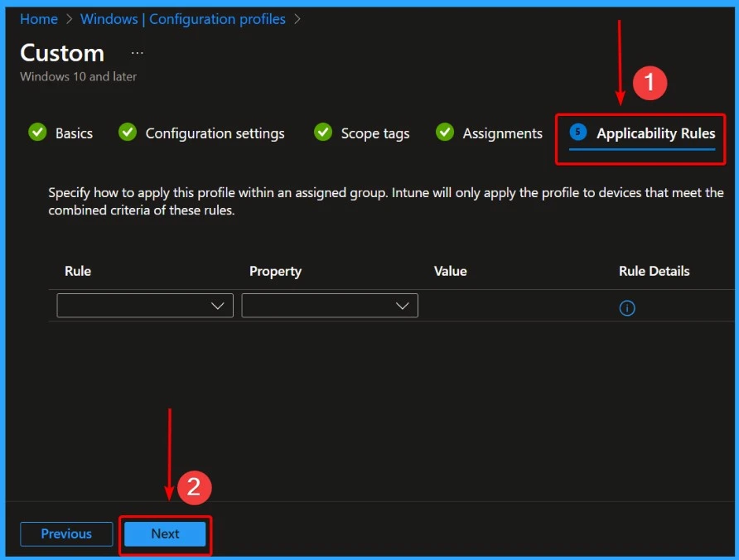Open Windows | Configuration profiles breadcrumb link
Viewport: 739px width, 560px height.
(182, 19)
